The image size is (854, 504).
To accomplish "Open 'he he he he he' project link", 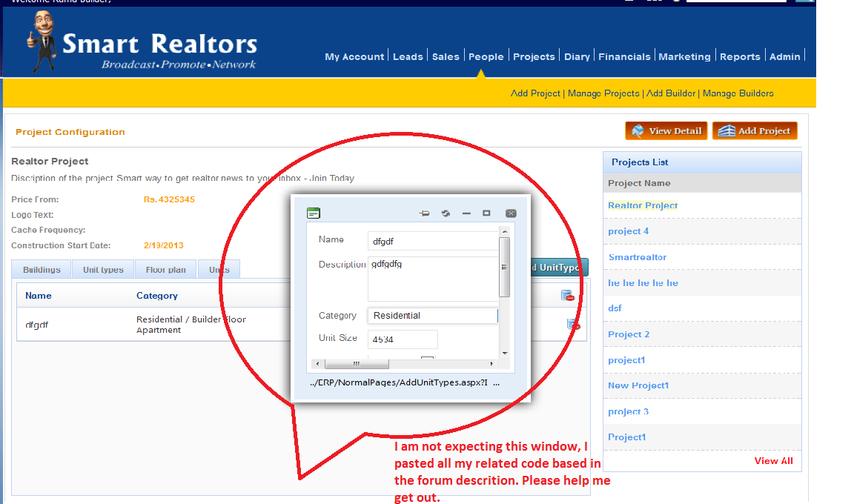I will (x=643, y=283).
